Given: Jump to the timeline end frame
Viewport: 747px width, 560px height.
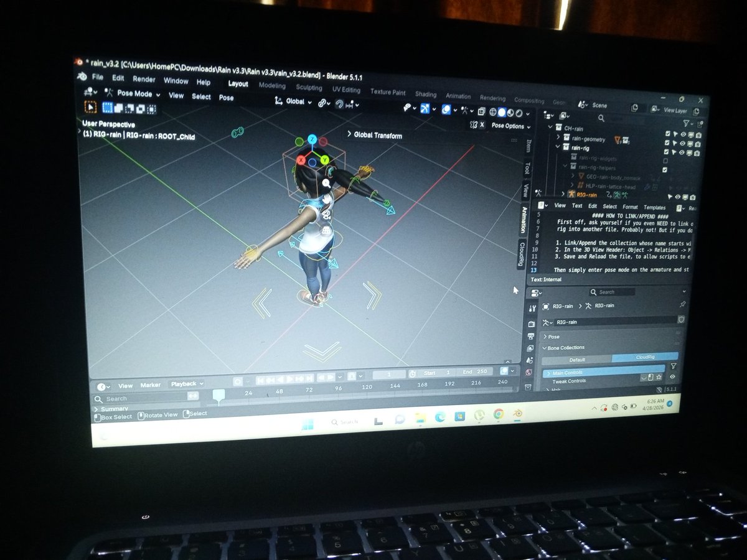Looking at the screenshot, I should (x=310, y=377).
